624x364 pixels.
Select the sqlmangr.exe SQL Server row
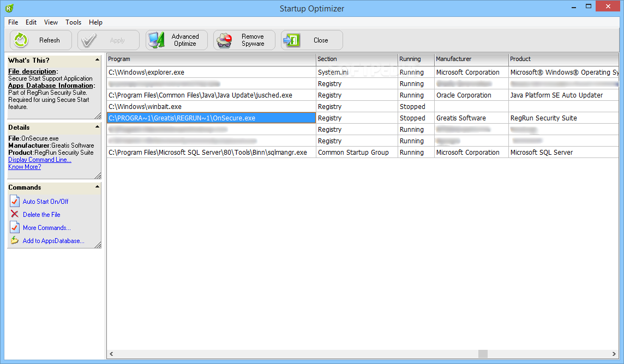coord(363,152)
